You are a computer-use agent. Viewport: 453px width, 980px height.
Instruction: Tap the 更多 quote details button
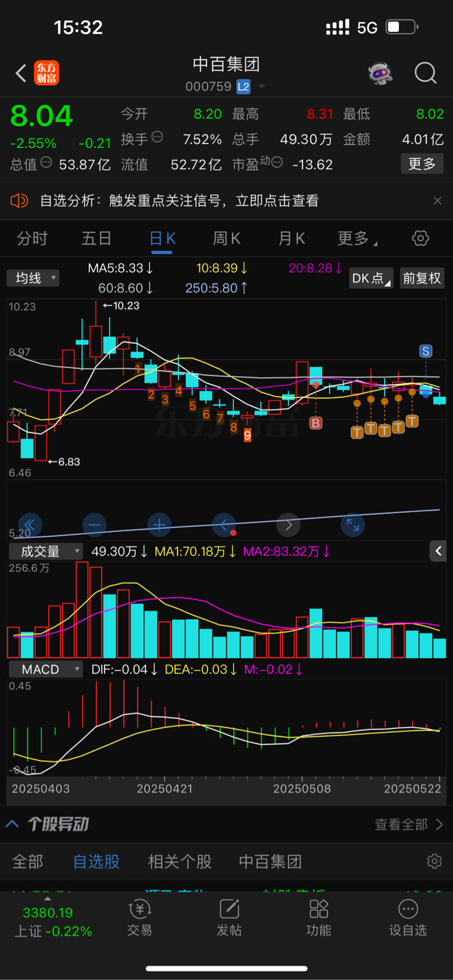(422, 164)
